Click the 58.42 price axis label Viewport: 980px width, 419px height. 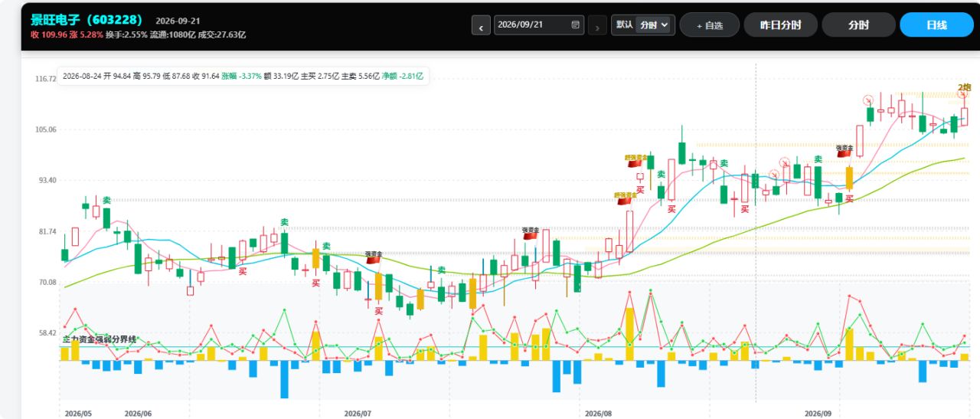47,333
